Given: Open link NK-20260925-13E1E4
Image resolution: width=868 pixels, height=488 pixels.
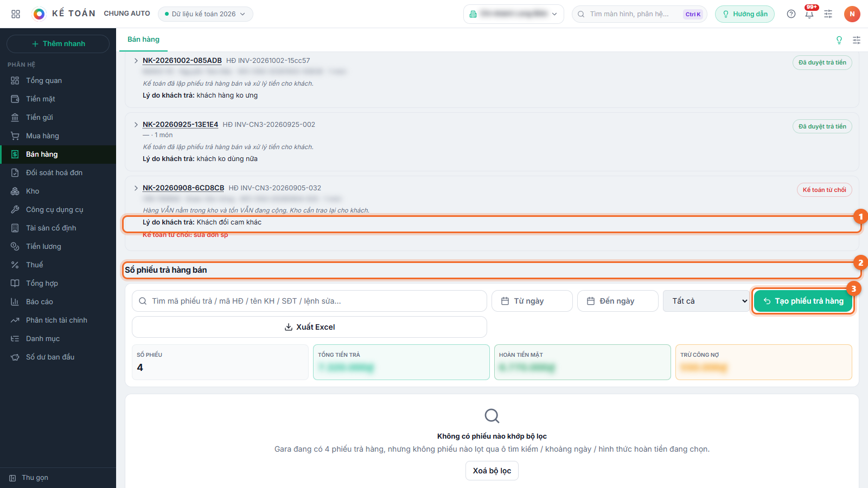Looking at the screenshot, I should tap(180, 125).
